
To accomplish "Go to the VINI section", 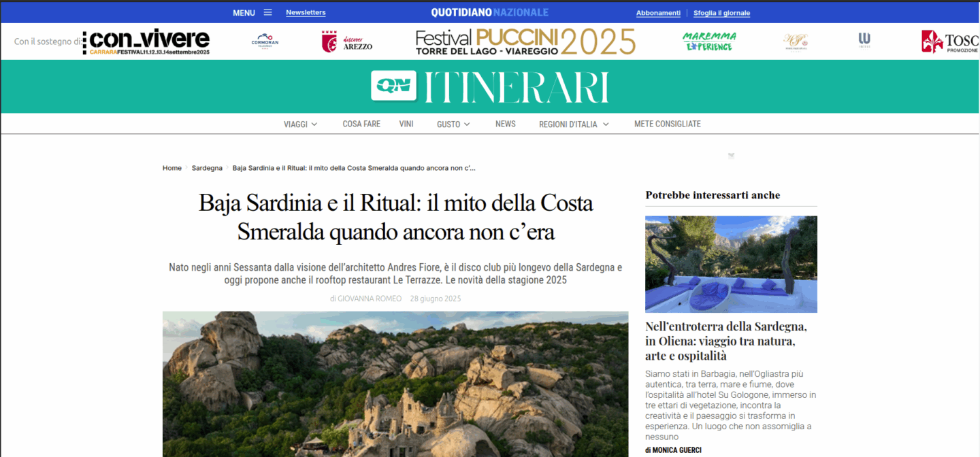I will [x=406, y=124].
